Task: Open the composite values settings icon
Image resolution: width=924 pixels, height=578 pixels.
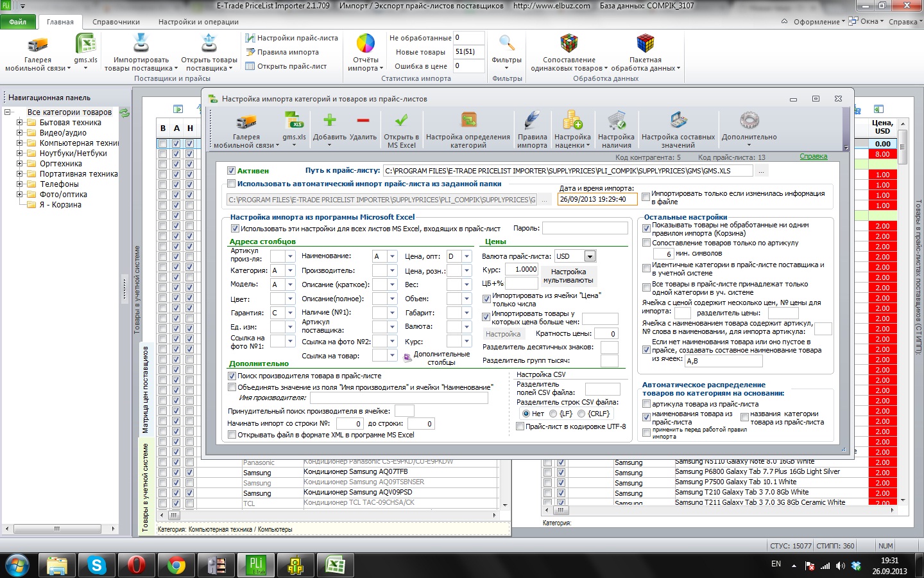Action: (678, 120)
